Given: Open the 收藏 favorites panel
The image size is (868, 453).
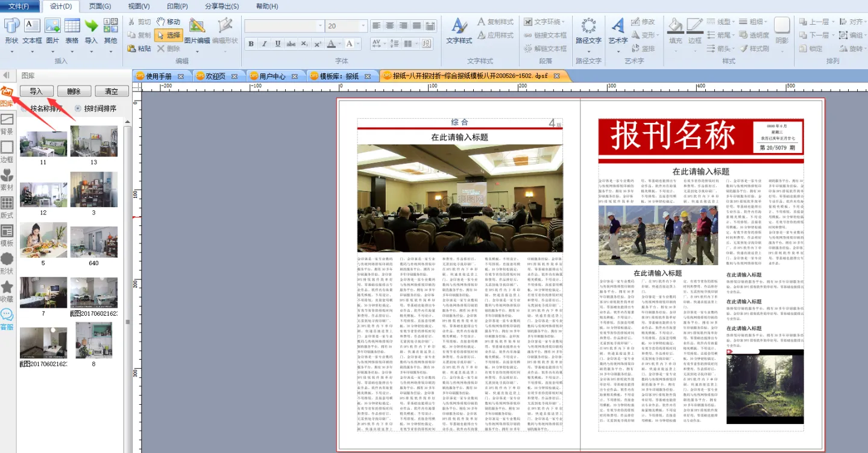Looking at the screenshot, I should [x=7, y=292].
